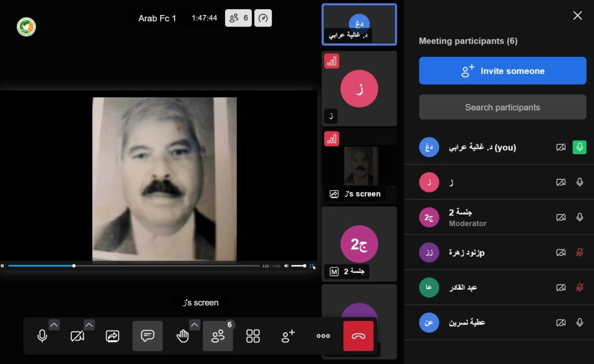The width and height of the screenshot is (594, 364).
Task: Click the shared video progress bar
Action: point(133,265)
